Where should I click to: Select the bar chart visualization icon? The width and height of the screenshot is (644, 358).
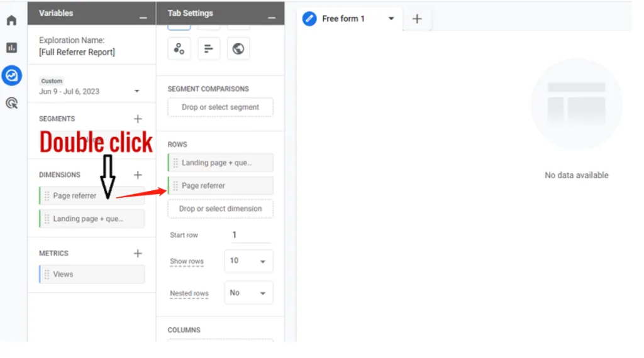coord(209,49)
